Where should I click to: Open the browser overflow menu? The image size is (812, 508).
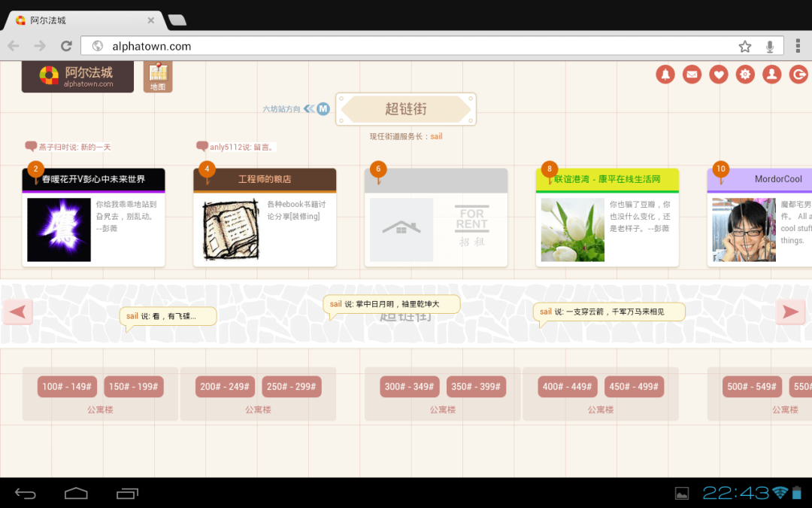point(798,46)
